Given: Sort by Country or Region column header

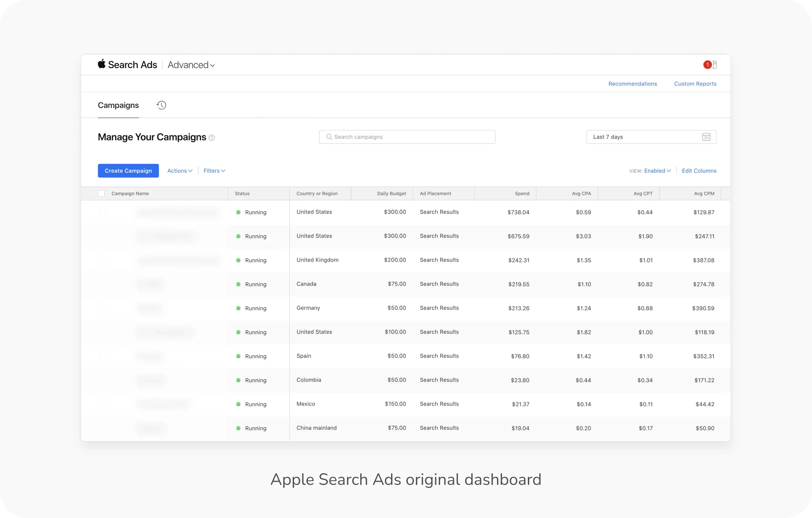Looking at the screenshot, I should 317,193.
